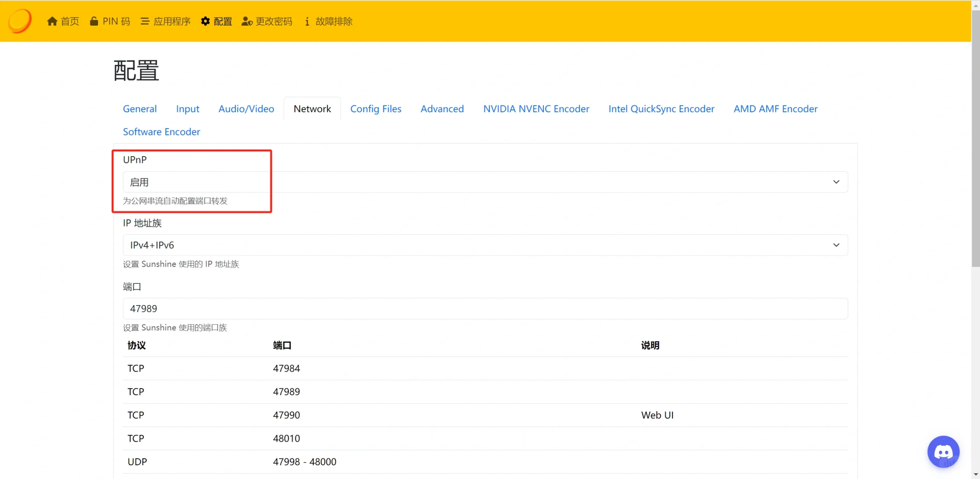Viewport: 980px width, 479px height.
Task: Open the Discord chat bubble icon
Action: pos(943,452)
